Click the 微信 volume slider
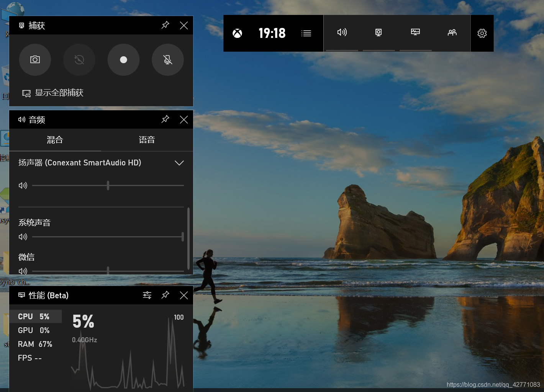Image resolution: width=544 pixels, height=392 pixels. click(x=108, y=271)
